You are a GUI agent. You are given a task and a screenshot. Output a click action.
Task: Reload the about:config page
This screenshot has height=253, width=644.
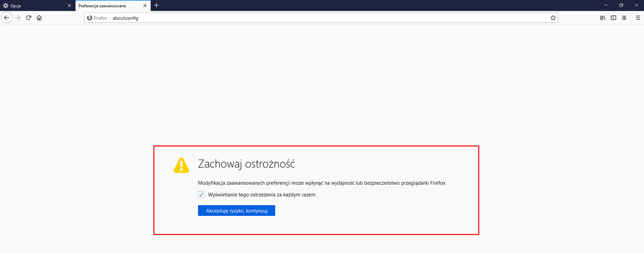pos(29,18)
